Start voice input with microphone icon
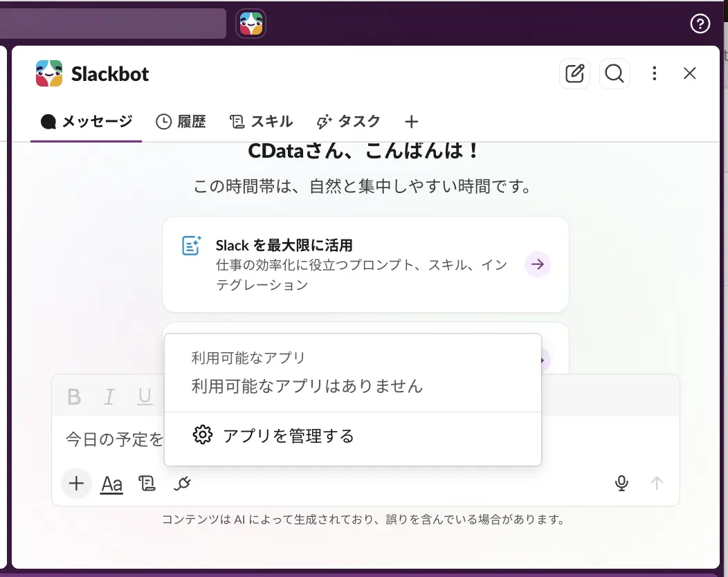 [621, 483]
